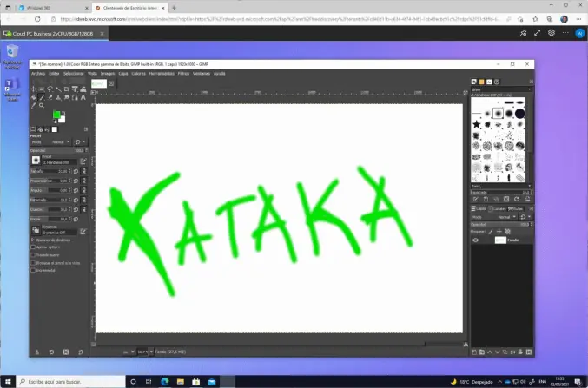Open the Filtros menu

pyautogui.click(x=183, y=74)
